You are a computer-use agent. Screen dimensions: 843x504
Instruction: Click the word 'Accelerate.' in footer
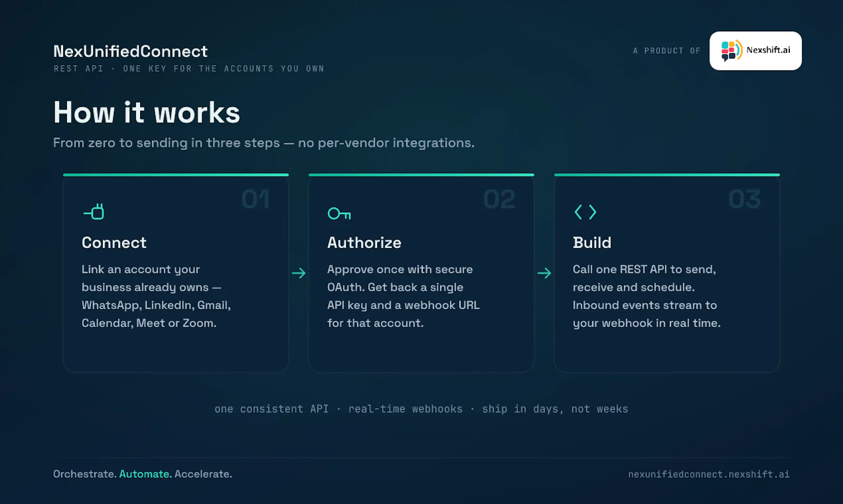[x=203, y=474]
